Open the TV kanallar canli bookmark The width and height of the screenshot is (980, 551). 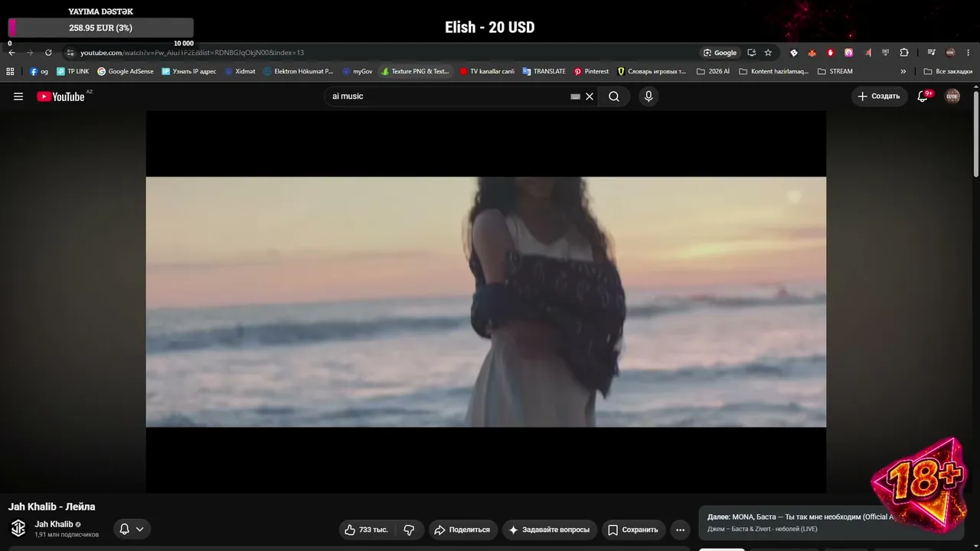(x=487, y=71)
